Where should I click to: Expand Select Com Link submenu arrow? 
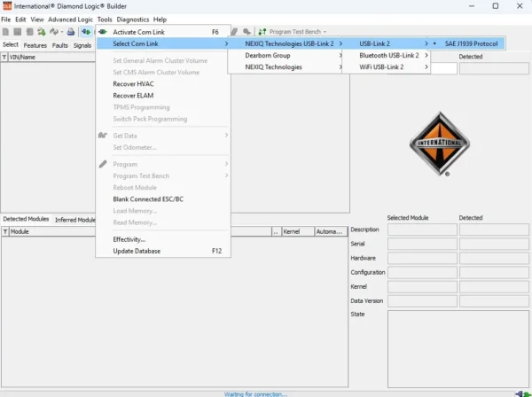click(226, 43)
